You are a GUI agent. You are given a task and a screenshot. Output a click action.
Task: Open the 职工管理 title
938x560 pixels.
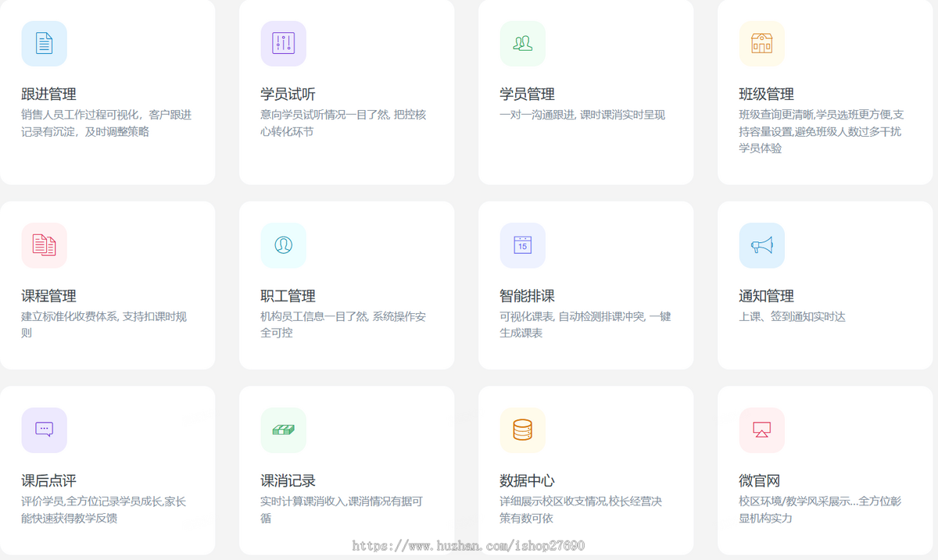[x=288, y=296]
